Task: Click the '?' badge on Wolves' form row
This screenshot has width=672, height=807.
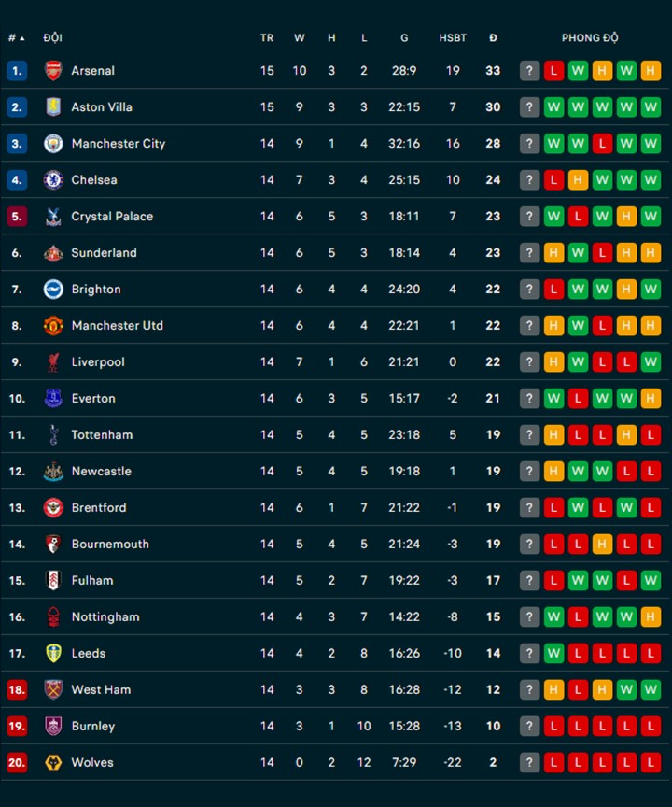Action: coord(531,762)
